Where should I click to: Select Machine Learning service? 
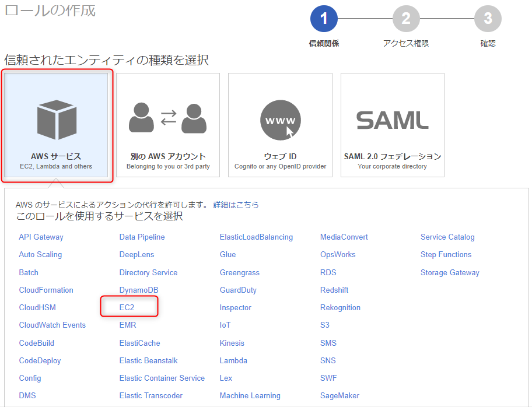tap(250, 396)
